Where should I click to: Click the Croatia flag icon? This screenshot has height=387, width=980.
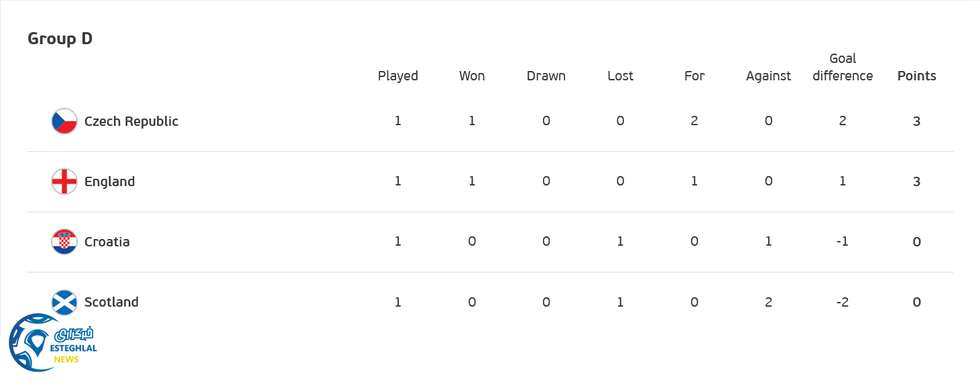click(x=64, y=242)
